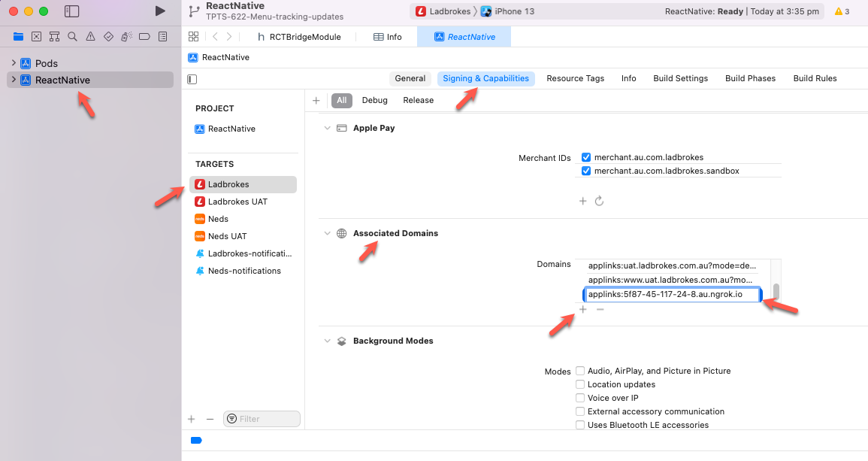The height and width of the screenshot is (461, 868).
Task: Switch to the Info editor tab
Action: pos(388,37)
